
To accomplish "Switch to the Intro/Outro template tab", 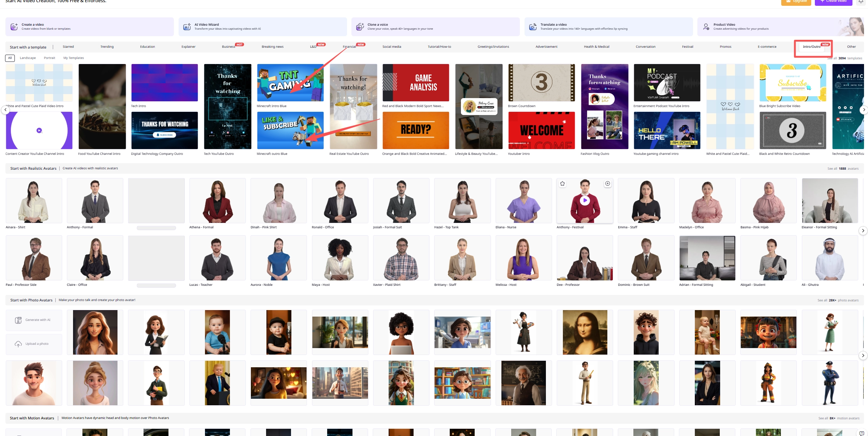I will (x=812, y=47).
